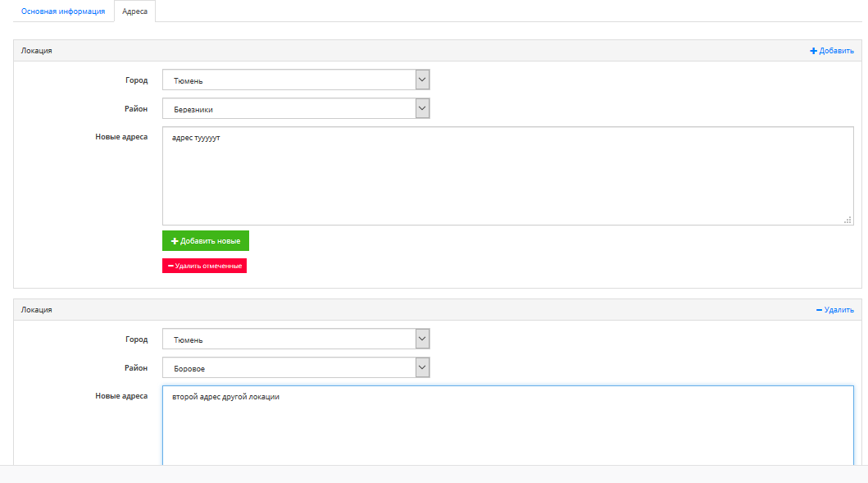Click the Город label in the first location
The height and width of the screenshot is (483, 868).
(137, 80)
